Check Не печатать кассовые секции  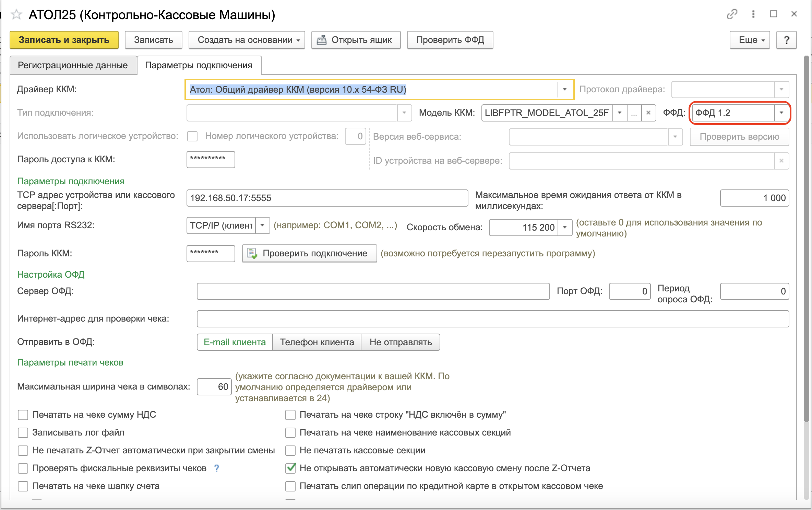(290, 450)
